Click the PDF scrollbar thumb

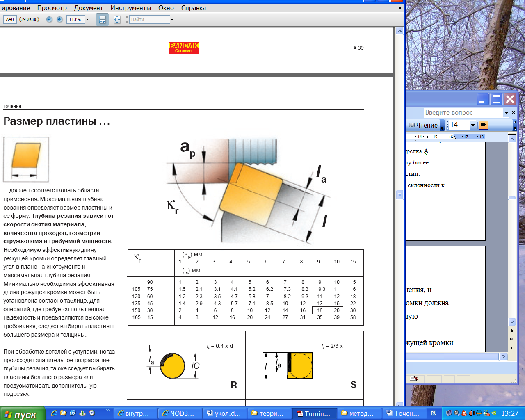click(x=399, y=195)
